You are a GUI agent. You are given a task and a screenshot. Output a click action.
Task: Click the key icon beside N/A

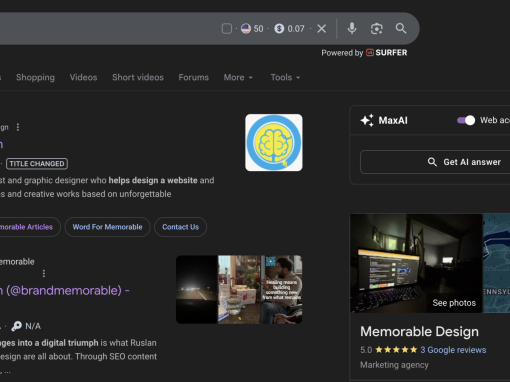[16, 326]
